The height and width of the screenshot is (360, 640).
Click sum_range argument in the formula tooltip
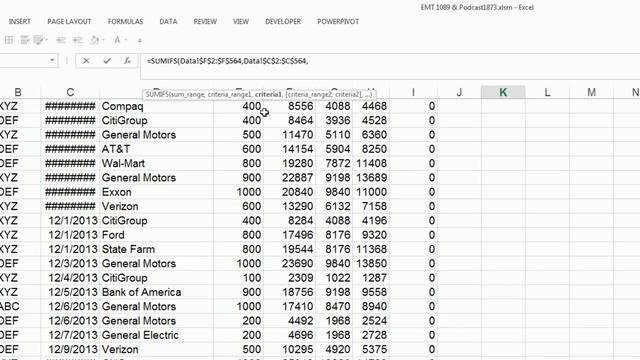(x=189, y=94)
